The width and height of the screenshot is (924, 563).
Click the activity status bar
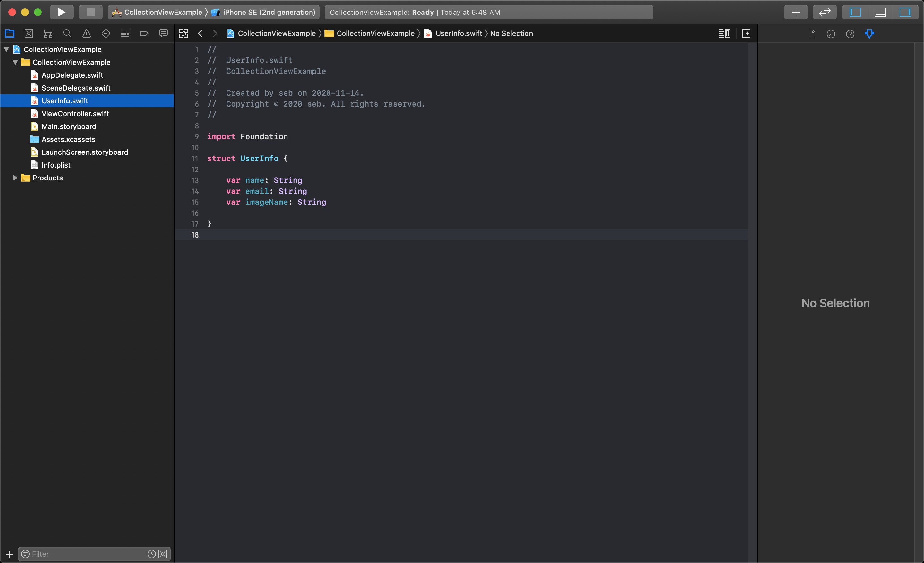(489, 12)
